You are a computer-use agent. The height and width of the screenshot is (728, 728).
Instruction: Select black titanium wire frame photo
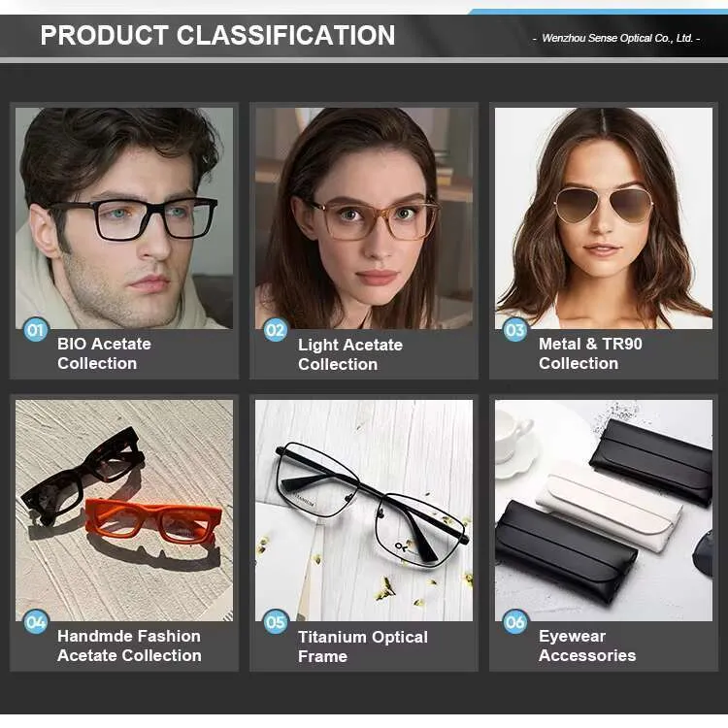click(x=364, y=511)
